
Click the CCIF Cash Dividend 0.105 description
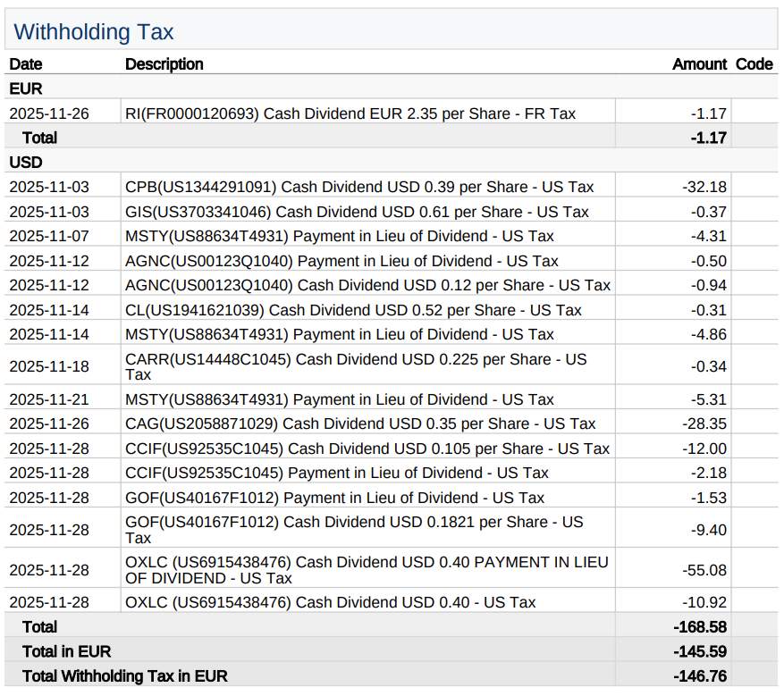click(367, 449)
